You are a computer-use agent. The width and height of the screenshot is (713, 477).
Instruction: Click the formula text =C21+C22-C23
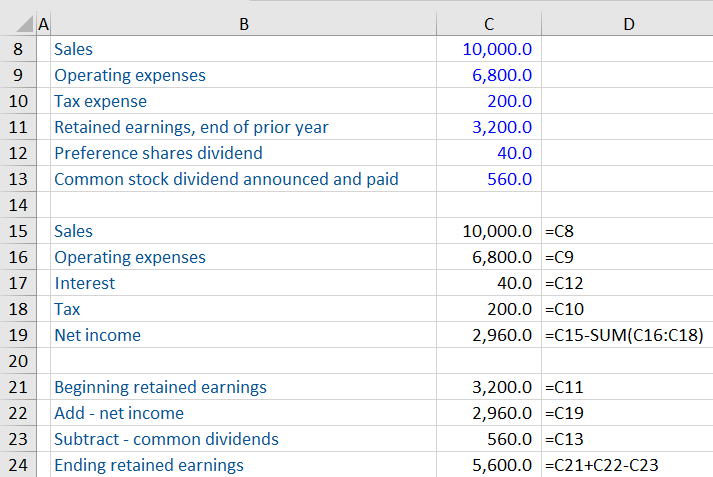[x=601, y=465]
